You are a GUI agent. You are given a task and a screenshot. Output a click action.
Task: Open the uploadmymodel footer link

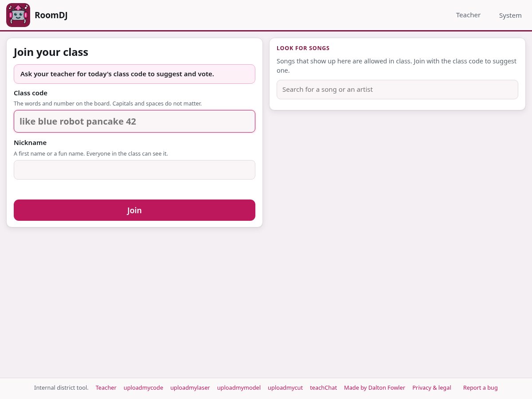pyautogui.click(x=239, y=387)
